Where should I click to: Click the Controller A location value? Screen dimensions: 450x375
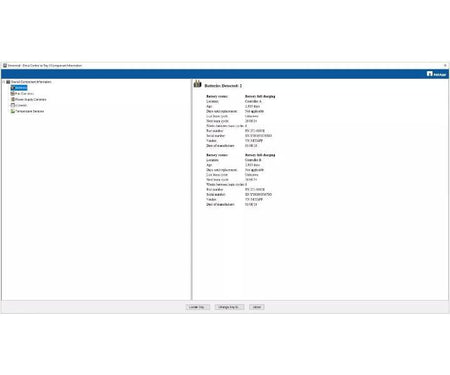point(253,101)
